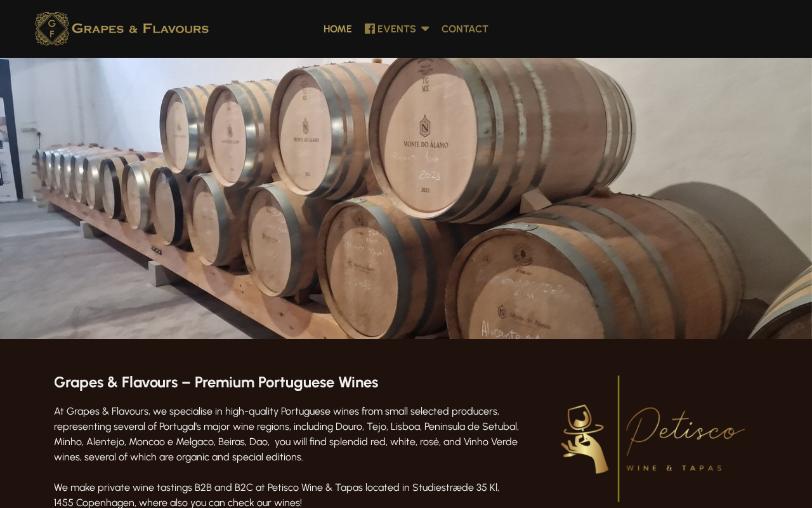Open the CONTACT page link
The height and width of the screenshot is (508, 812).
pyautogui.click(x=465, y=29)
